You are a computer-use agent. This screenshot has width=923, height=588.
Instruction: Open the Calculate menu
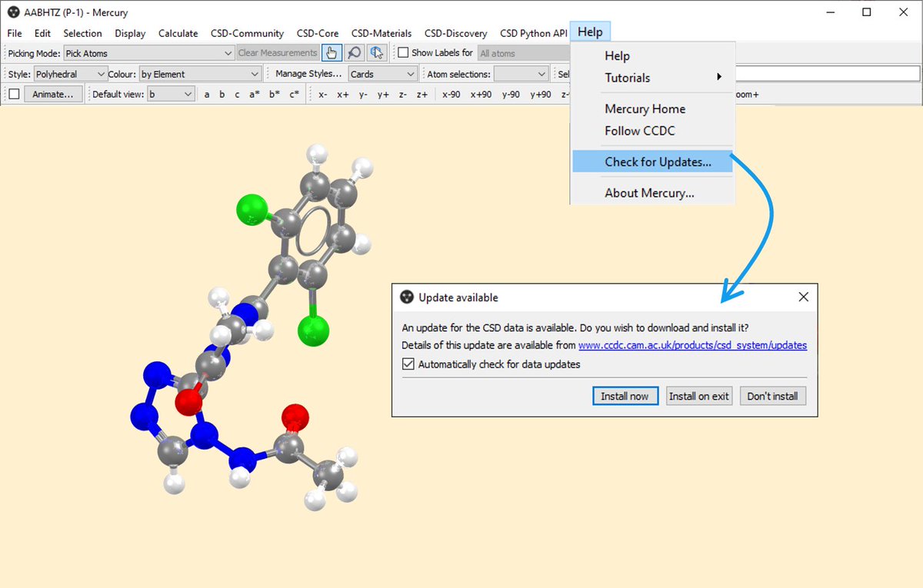pos(178,33)
